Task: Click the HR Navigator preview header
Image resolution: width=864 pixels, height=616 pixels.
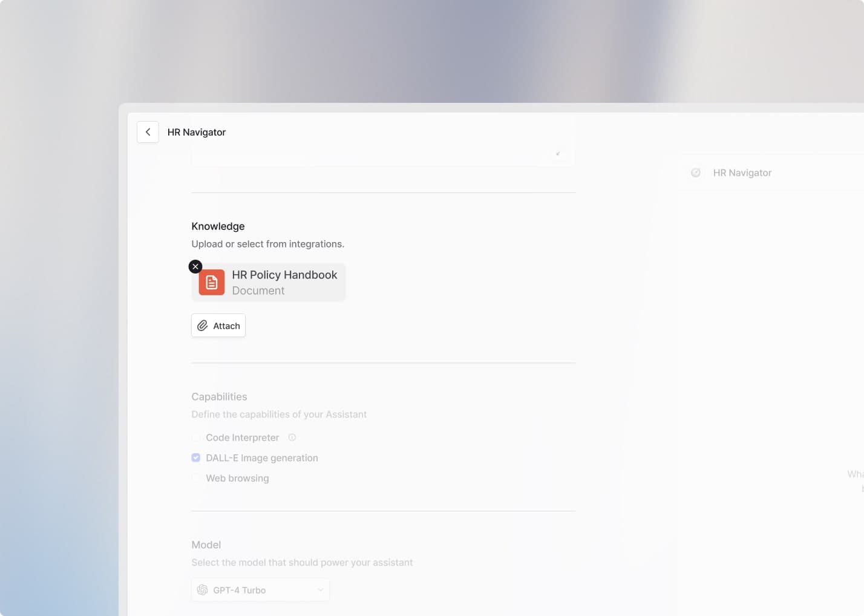Action: click(x=742, y=172)
